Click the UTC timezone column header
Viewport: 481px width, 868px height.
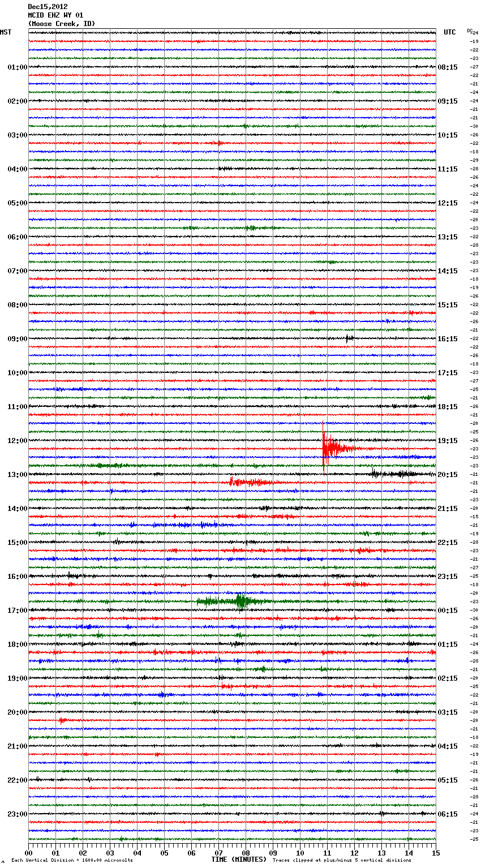(450, 32)
